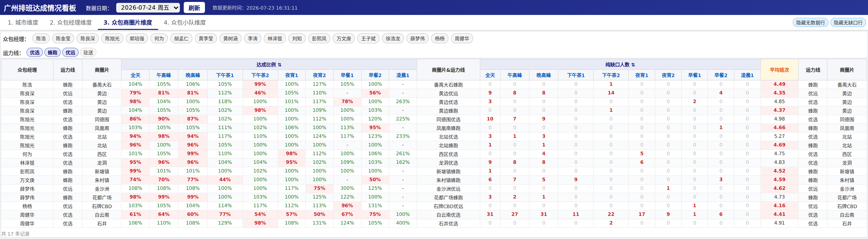This screenshot has width=868, height=239.
Task: Click the sort icon beside 纯缺口人数
Action: coord(633,65)
